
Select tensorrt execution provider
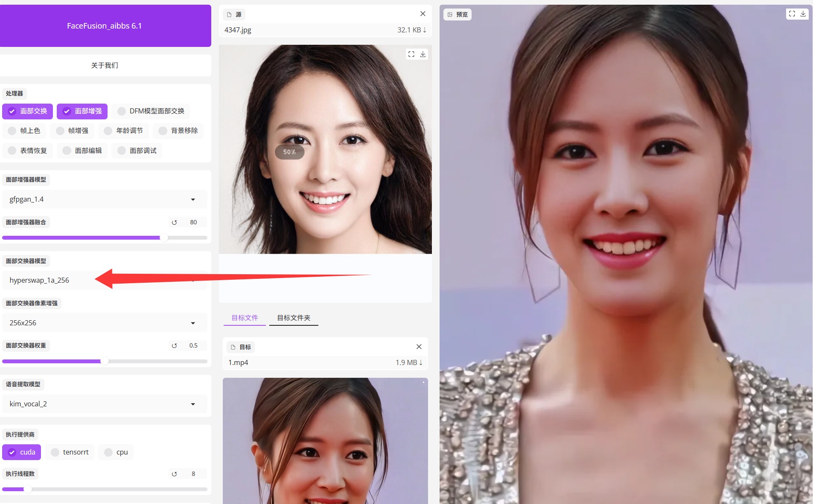pos(55,452)
